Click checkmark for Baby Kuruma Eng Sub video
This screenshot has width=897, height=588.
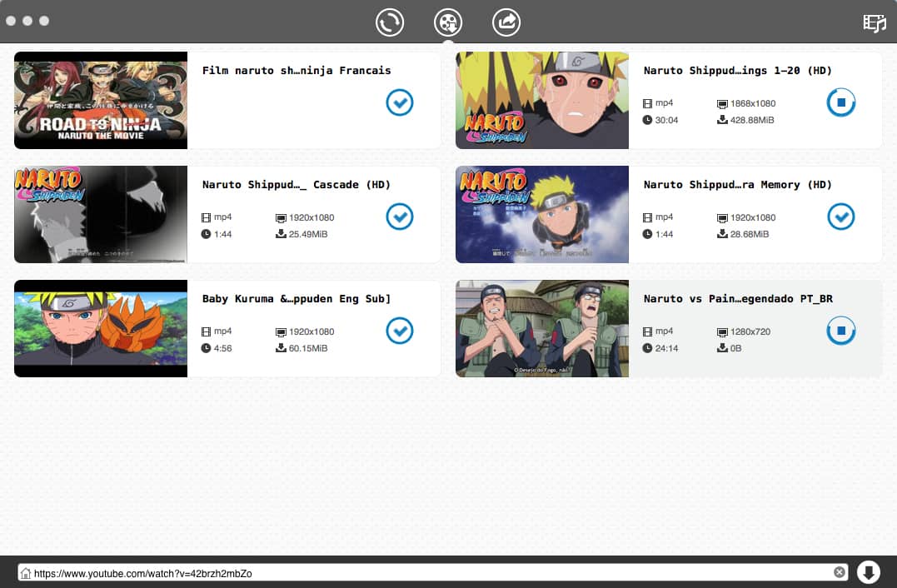pyautogui.click(x=399, y=330)
